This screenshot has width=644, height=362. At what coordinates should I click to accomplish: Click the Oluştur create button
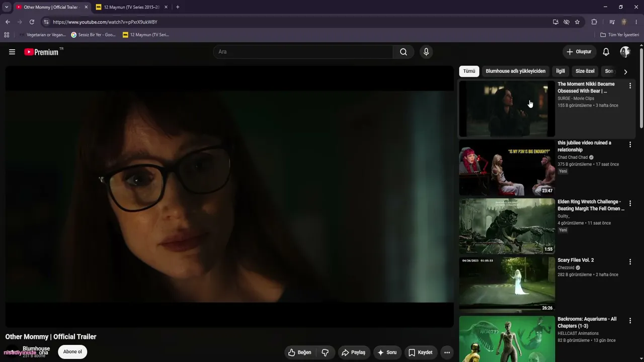click(579, 52)
